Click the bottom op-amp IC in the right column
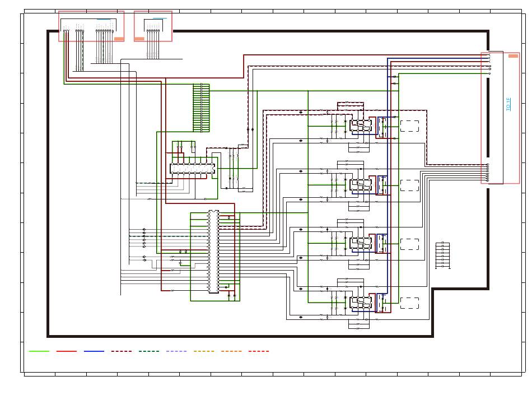This screenshot has width=532, height=395. coord(361,303)
